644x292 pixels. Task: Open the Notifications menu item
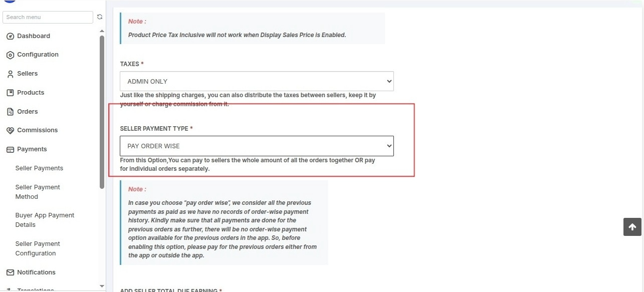pos(36,272)
